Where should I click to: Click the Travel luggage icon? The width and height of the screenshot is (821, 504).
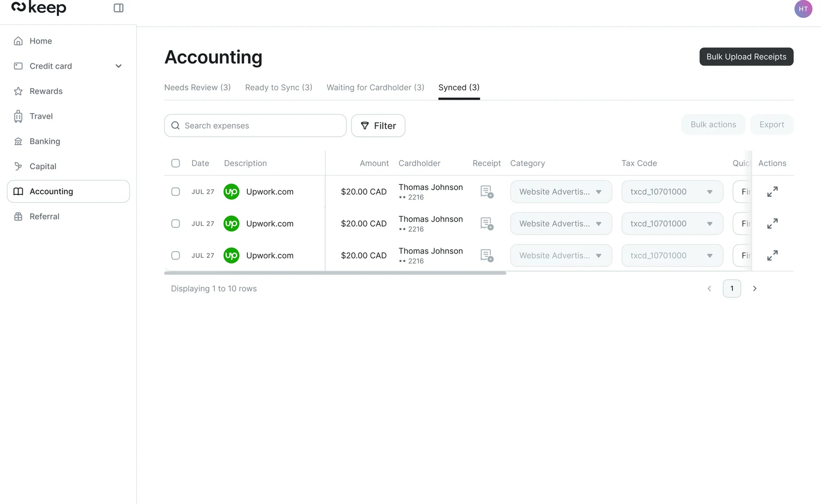tap(18, 116)
